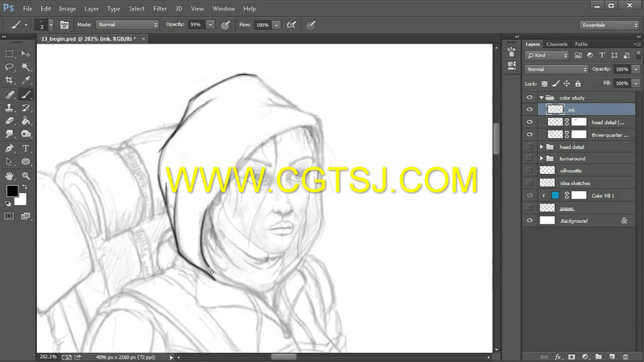Create a new layer
The height and width of the screenshot is (362, 644).
[x=612, y=357]
